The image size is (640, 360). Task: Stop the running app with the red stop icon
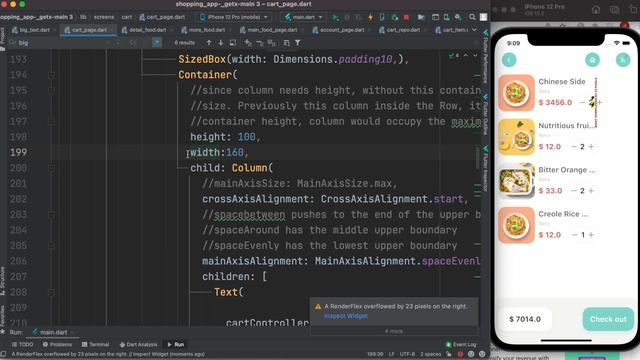(407, 17)
